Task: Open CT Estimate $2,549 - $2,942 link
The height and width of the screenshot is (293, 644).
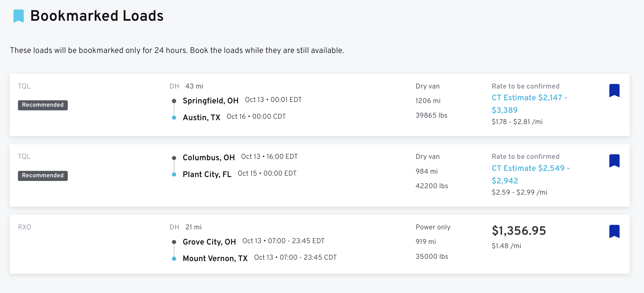Action: tap(531, 174)
